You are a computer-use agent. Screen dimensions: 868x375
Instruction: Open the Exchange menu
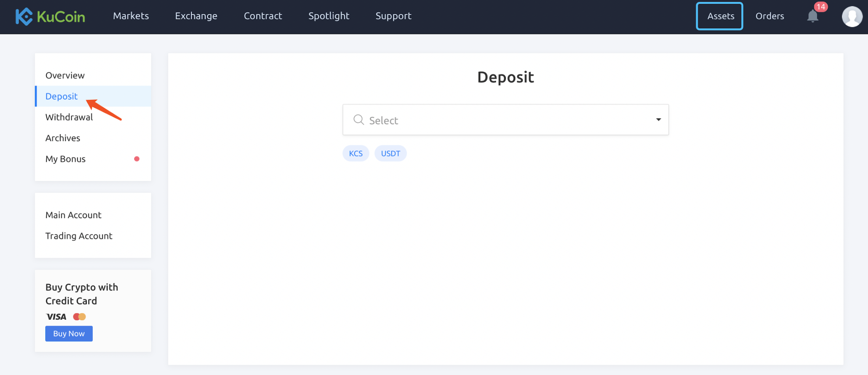tap(196, 16)
